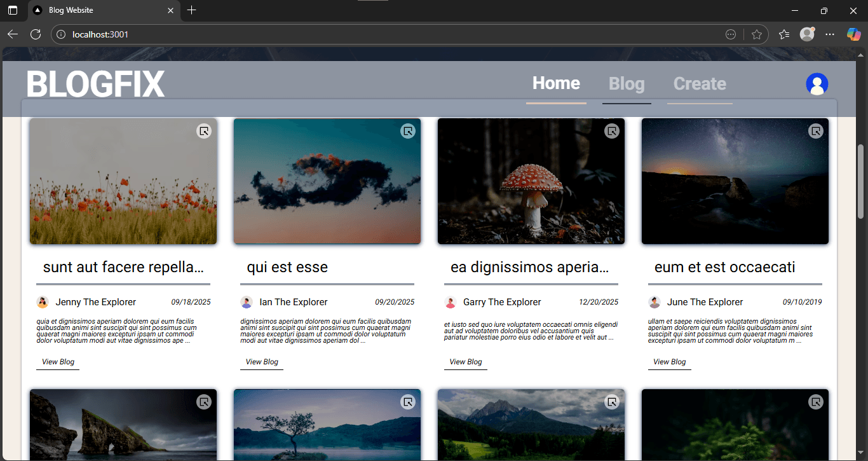Image resolution: width=868 pixels, height=461 pixels.
Task: Click excerpt starting 'et iusto sed quo iure'
Action: 531,331
